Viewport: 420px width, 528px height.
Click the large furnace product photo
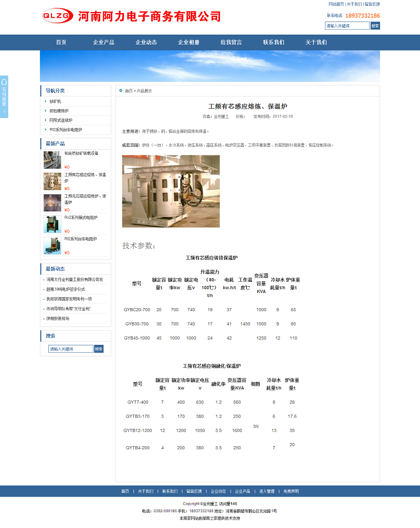click(171, 191)
